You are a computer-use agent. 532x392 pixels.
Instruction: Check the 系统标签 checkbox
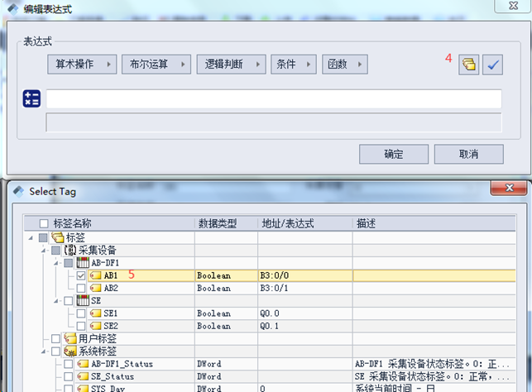(55, 351)
